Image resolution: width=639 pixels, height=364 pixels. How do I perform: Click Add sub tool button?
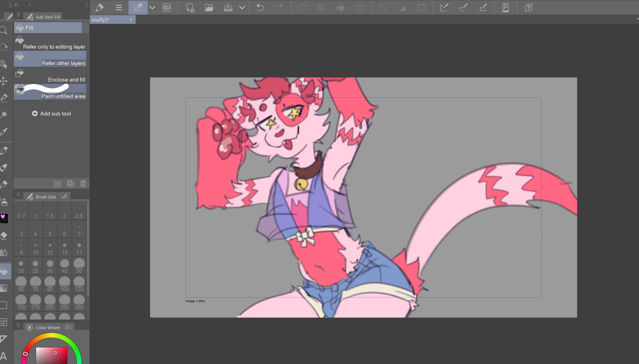pos(52,113)
